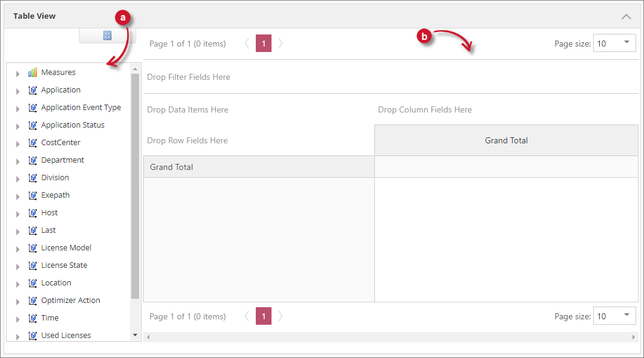
Task: Click the Time dimension icon
Action: click(x=33, y=318)
